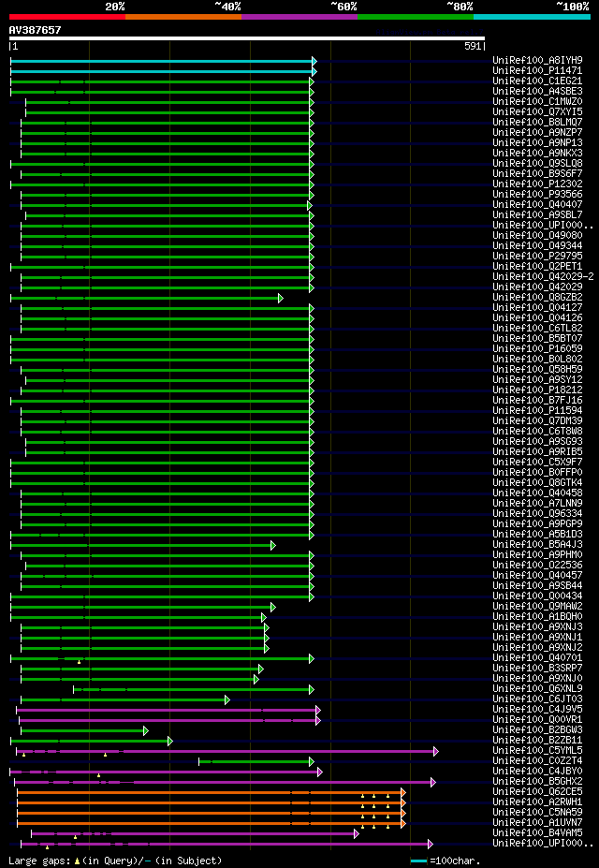Open hit UniRef100_C1EG21
599x868 pixels.
[537, 81]
